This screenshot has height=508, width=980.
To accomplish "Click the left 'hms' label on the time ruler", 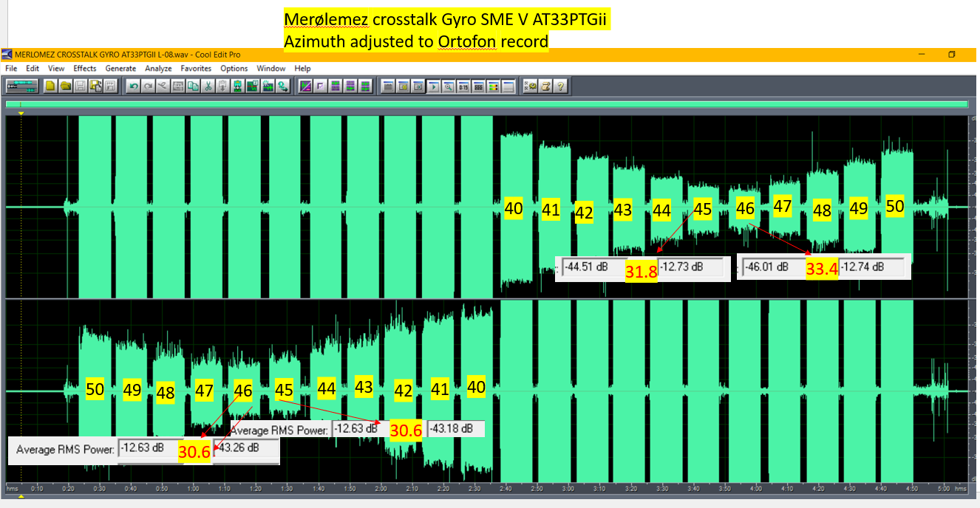I will point(12,488).
